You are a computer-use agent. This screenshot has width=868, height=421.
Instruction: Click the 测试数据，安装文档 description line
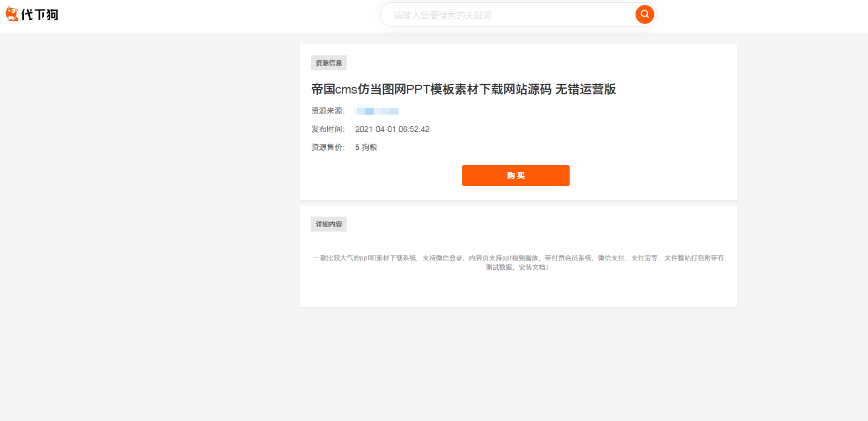(x=517, y=267)
